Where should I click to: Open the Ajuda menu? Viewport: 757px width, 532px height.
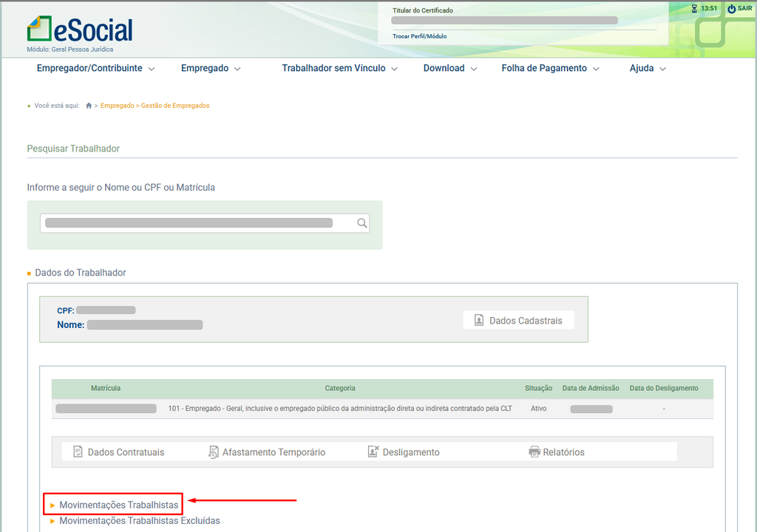coord(648,68)
